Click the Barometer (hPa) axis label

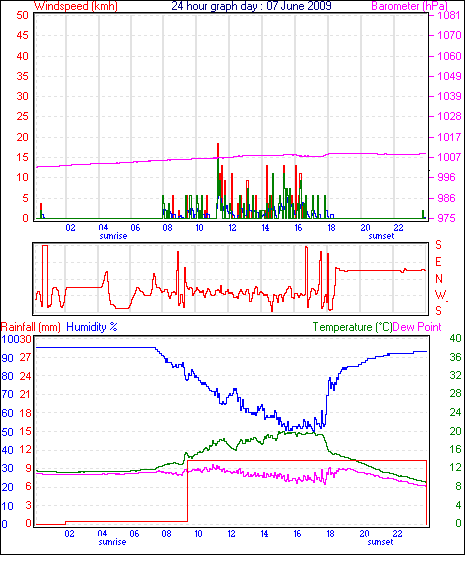409,6
